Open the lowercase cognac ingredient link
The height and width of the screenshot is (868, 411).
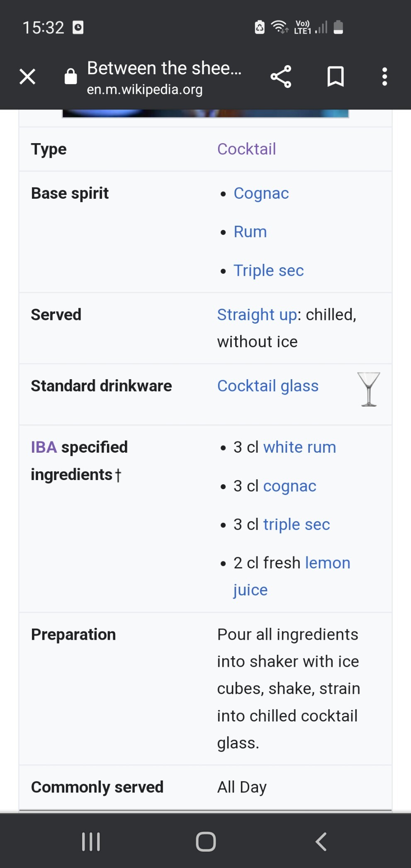(x=289, y=486)
